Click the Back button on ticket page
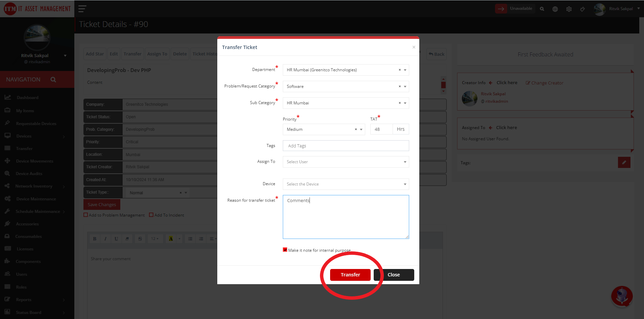Screen dimensions: 644x319 tap(437, 54)
